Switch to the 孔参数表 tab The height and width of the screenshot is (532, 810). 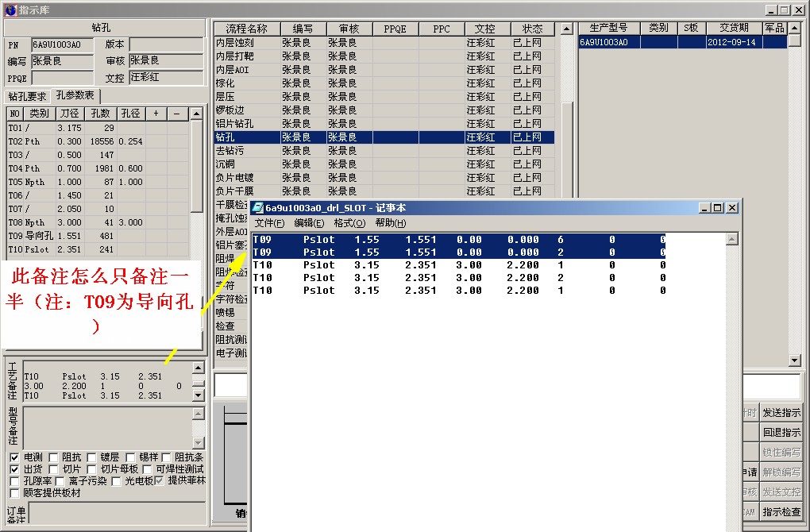coord(75,95)
